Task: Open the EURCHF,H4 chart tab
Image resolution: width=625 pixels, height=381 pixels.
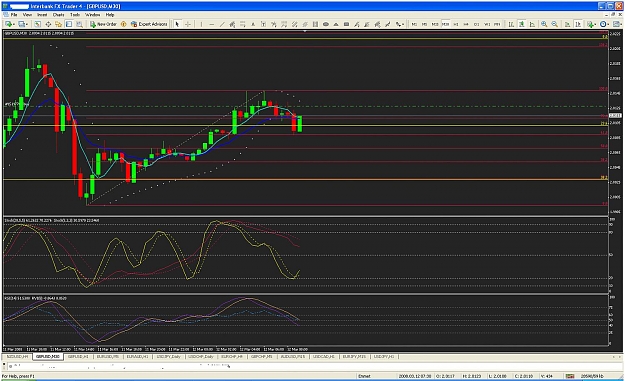Action: click(232, 356)
